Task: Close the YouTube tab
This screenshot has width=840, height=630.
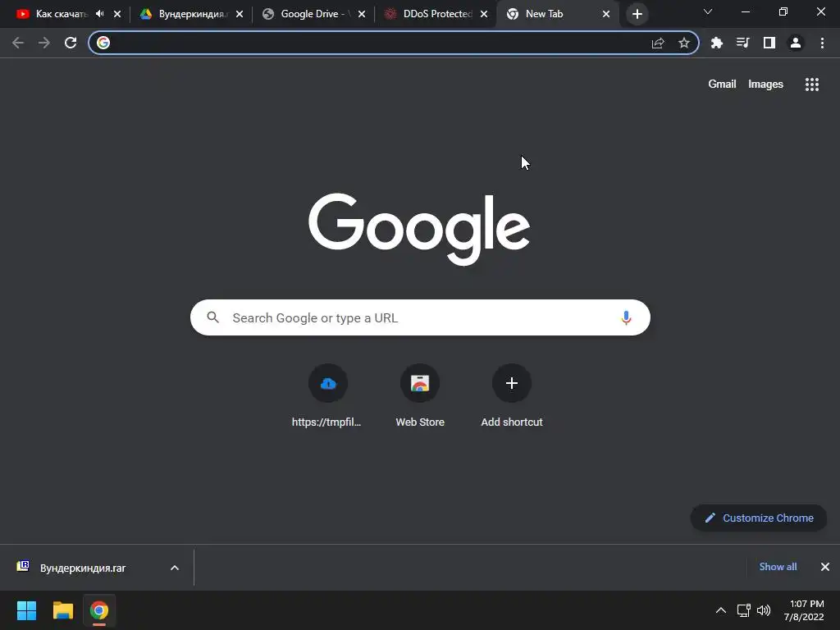Action: tap(117, 14)
